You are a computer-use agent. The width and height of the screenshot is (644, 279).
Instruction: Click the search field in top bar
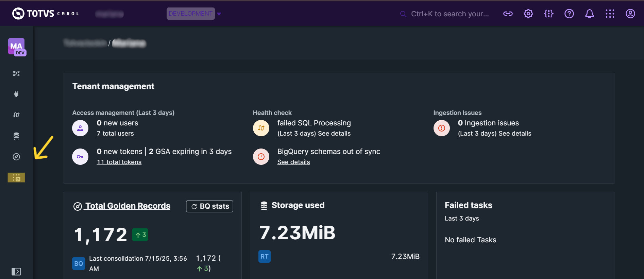[x=450, y=14]
